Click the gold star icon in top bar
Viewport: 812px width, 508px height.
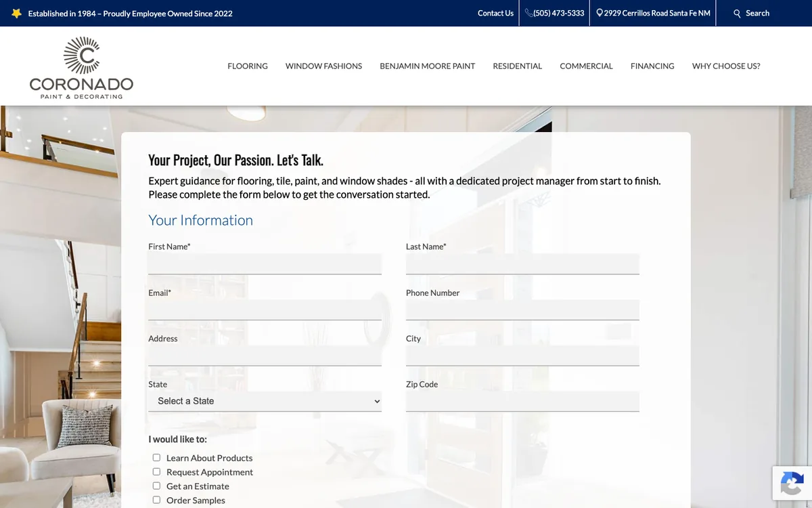[16, 13]
